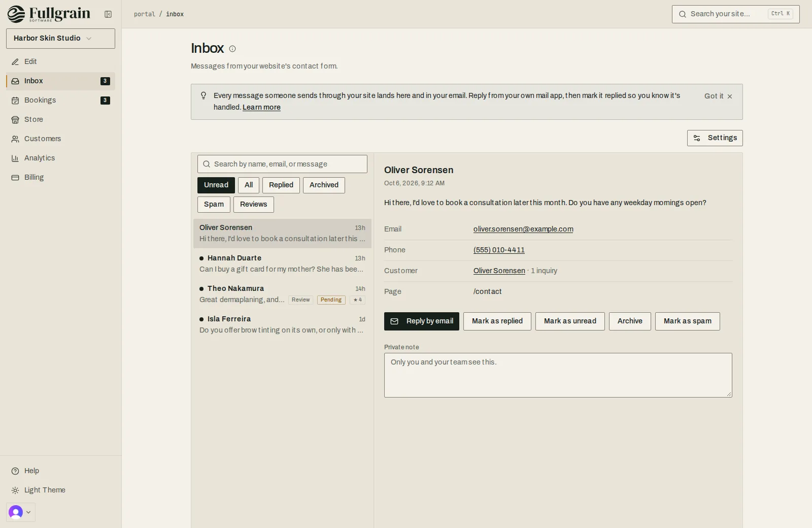
Task: Click the Fullgrain logo
Action: (x=49, y=14)
